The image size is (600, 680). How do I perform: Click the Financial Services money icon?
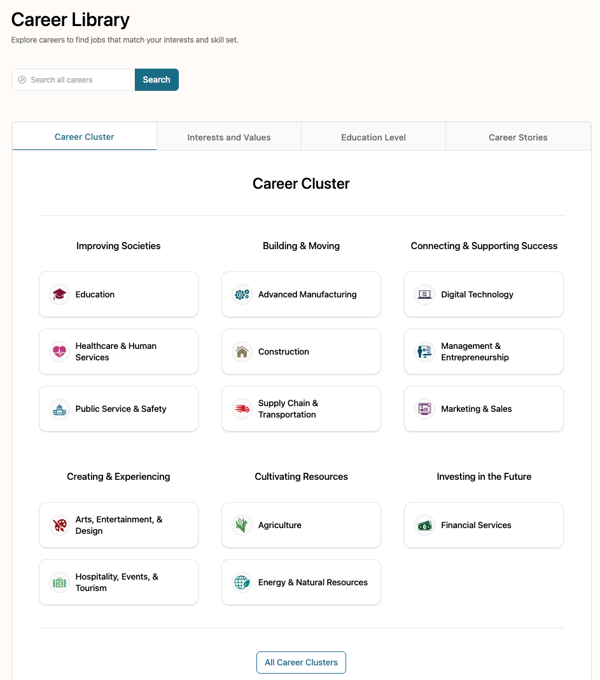(x=424, y=525)
